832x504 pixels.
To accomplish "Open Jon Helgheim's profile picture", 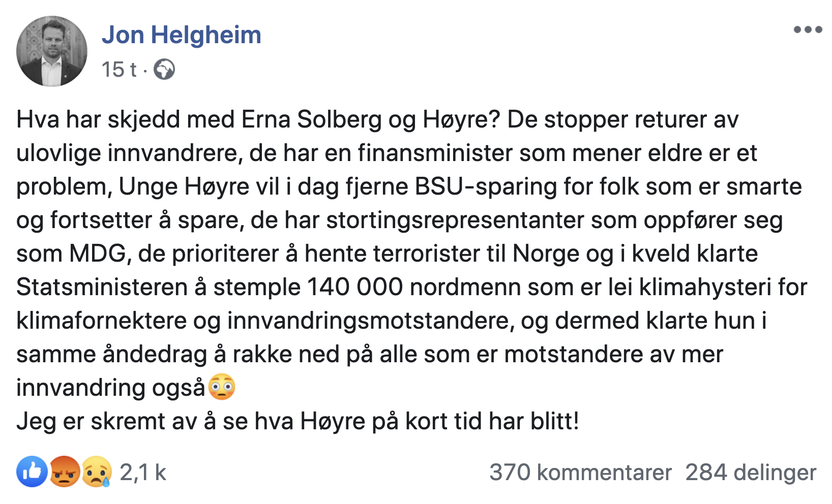I will tap(52, 51).
